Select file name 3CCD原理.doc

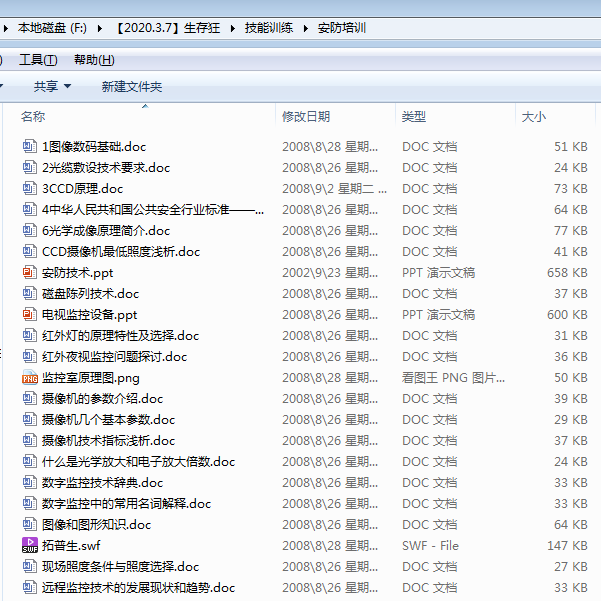(82, 189)
